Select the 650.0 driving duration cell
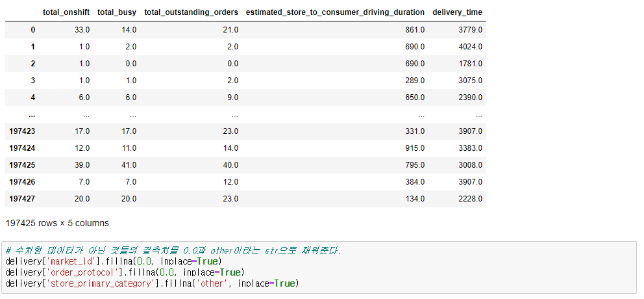The width and height of the screenshot is (644, 299). coord(415,97)
